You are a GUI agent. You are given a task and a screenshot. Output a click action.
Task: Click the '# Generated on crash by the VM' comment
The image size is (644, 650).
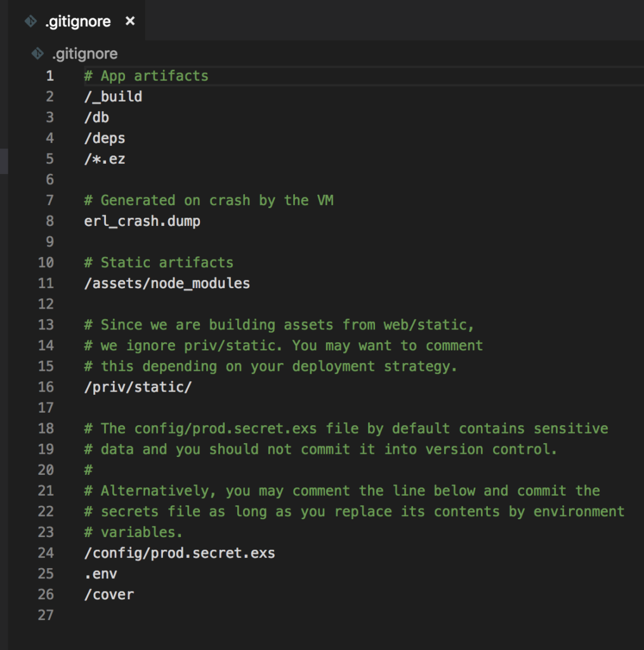coord(209,201)
